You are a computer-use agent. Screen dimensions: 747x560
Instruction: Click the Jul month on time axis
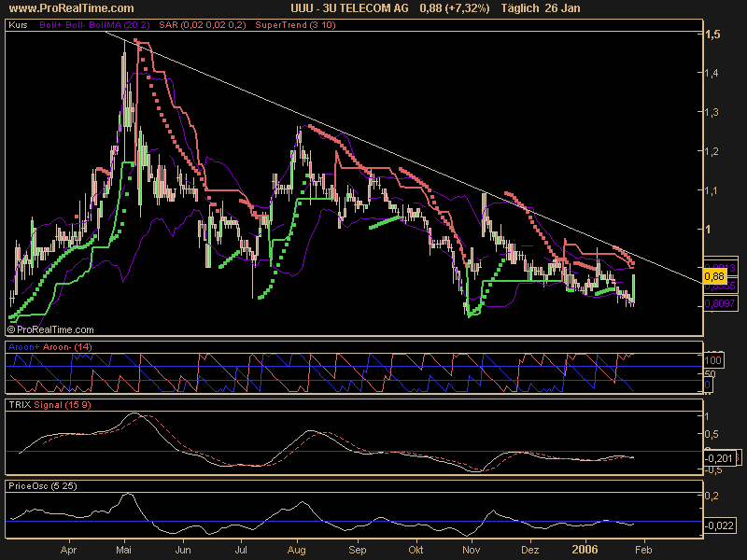click(x=241, y=550)
